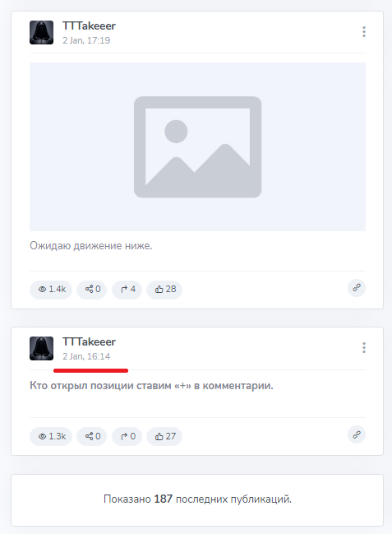Click 1.4k views eye badge
The height and width of the screenshot is (534, 392).
[x=51, y=290]
